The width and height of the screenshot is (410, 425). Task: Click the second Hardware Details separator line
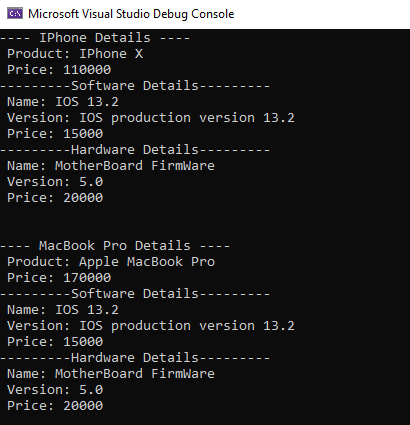135,358
